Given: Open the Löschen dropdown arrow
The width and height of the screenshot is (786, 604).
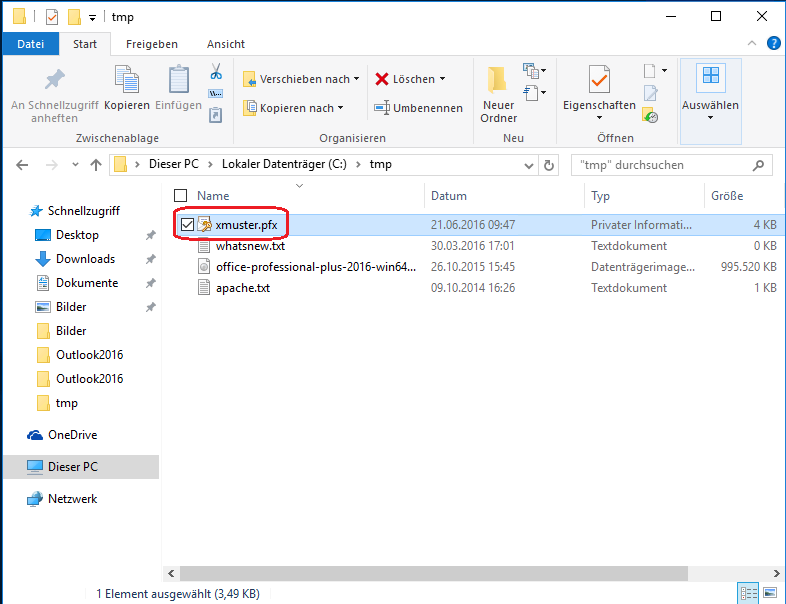Looking at the screenshot, I should click(x=443, y=79).
